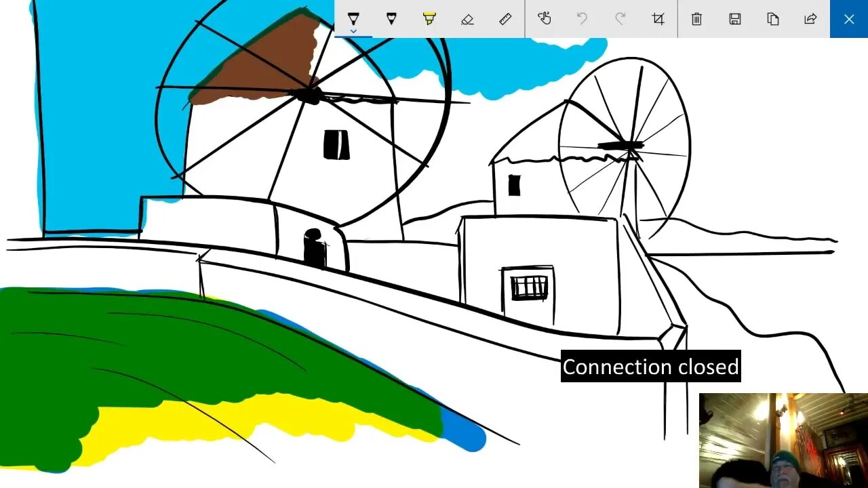Select the pencil tool
868x488 pixels.
point(391,18)
